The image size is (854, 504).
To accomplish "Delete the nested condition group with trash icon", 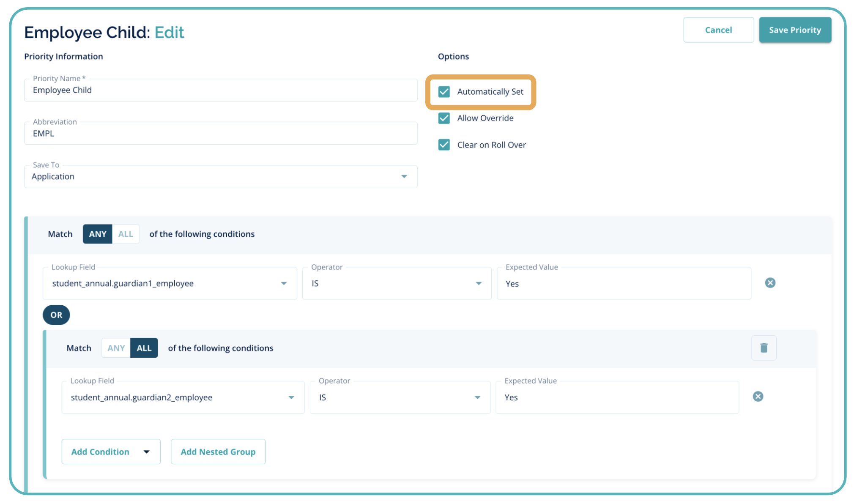I will click(x=764, y=348).
